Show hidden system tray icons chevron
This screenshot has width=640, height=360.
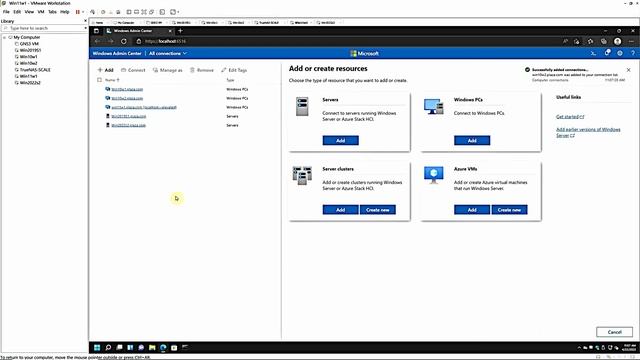click(x=579, y=348)
